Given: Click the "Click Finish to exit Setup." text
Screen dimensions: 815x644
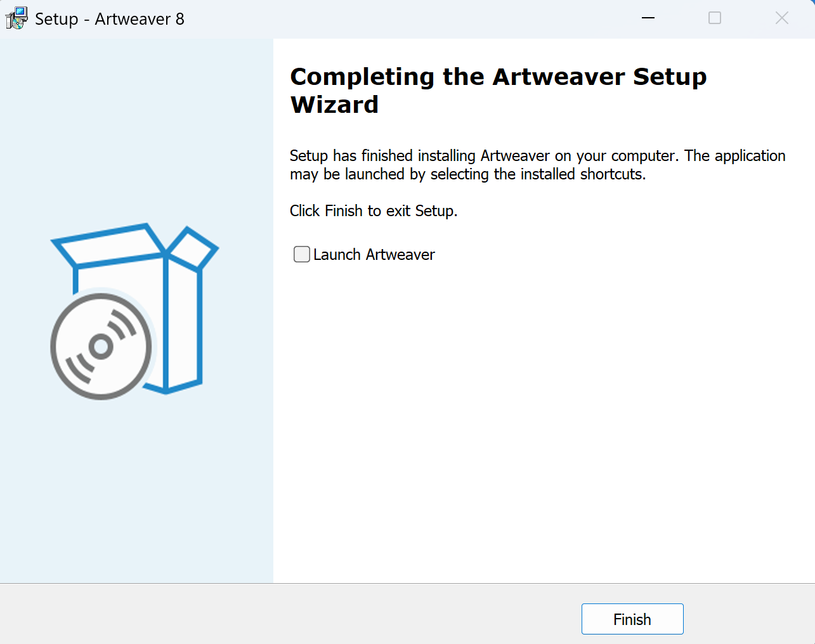Looking at the screenshot, I should coord(374,211).
